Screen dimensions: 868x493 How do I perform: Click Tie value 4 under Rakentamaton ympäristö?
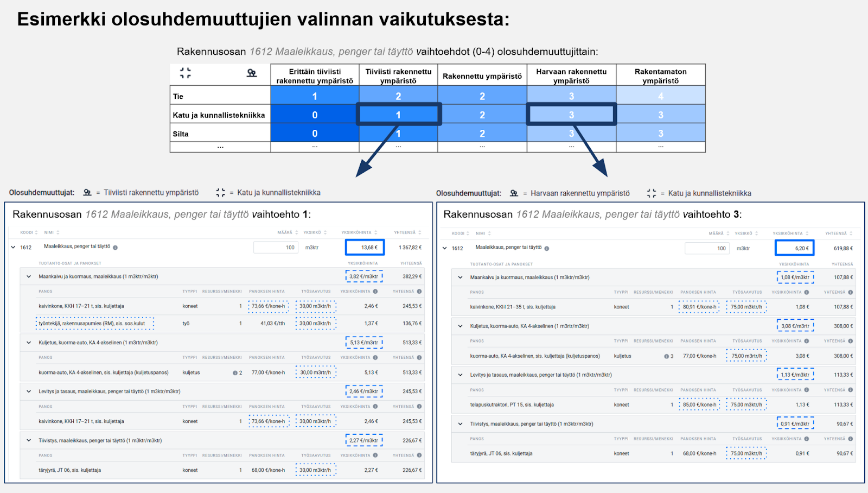(661, 96)
